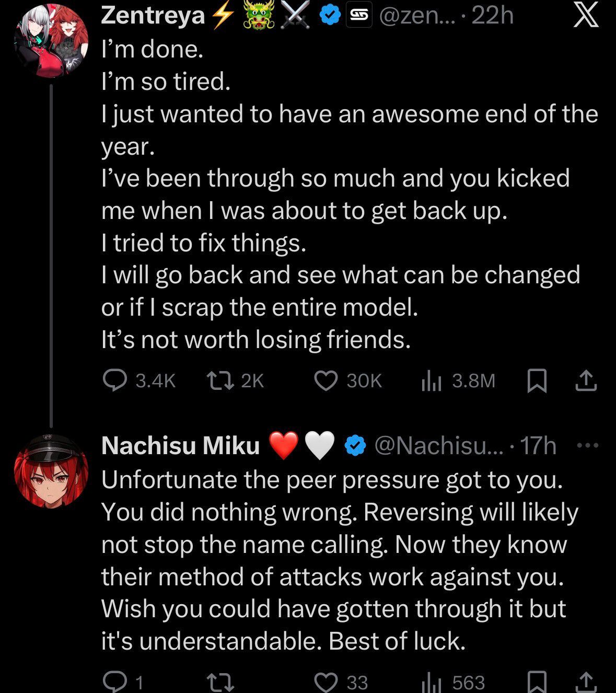Share Zentreya's post via share icon

coord(586,380)
